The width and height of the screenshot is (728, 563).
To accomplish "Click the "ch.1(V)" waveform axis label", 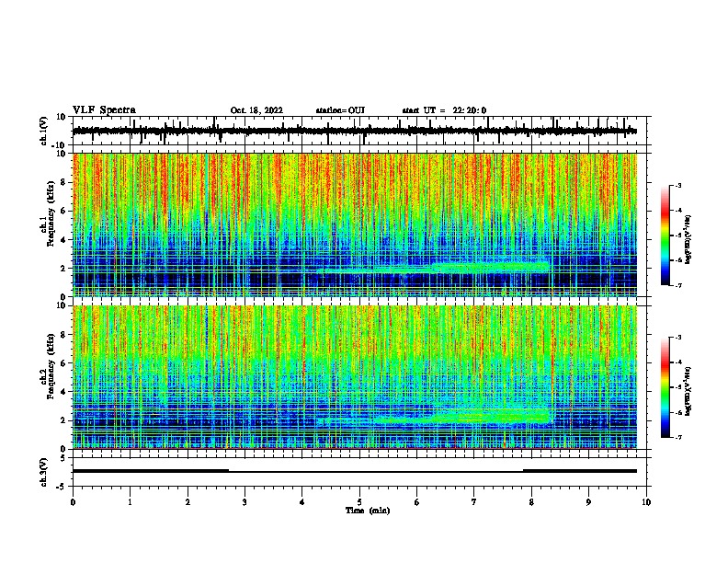I will coord(44,131).
